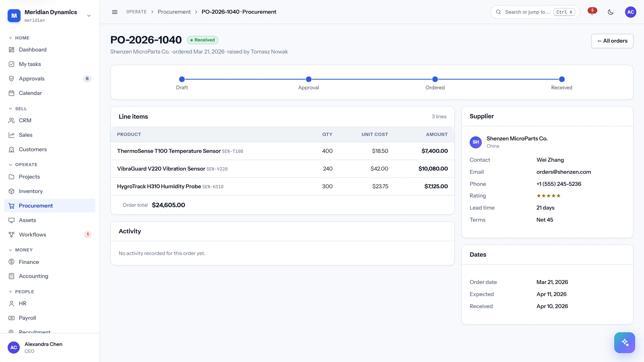644x362 pixels.
Task: Click the Projects folder icon
Action: click(11, 177)
